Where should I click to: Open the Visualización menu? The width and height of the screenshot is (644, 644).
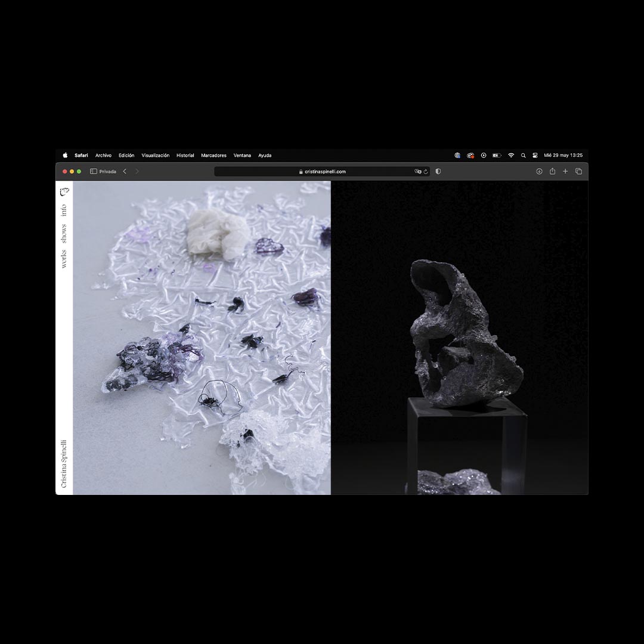155,155
